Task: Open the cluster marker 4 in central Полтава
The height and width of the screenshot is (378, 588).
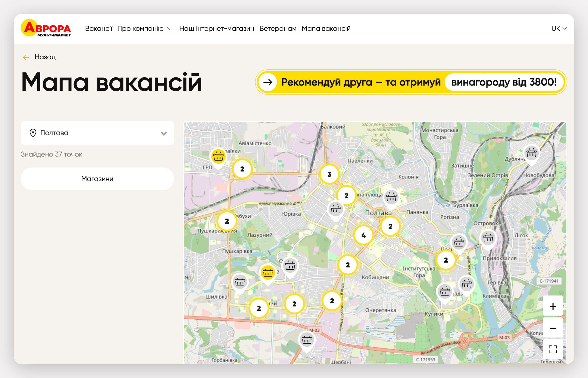Action: click(364, 235)
